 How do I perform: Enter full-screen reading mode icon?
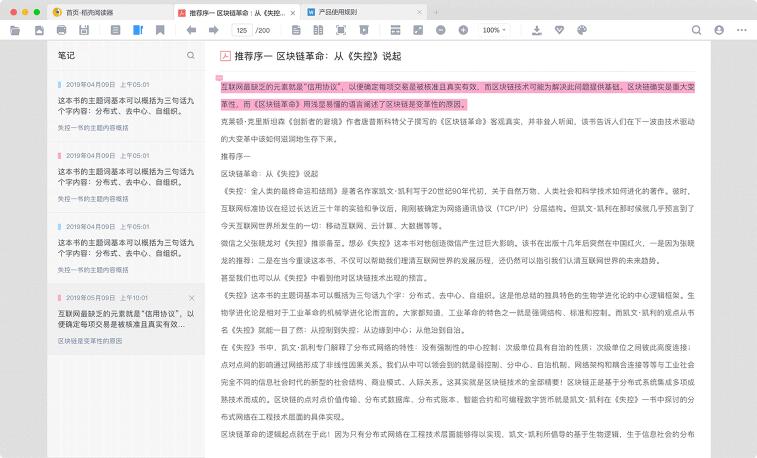coord(341,30)
